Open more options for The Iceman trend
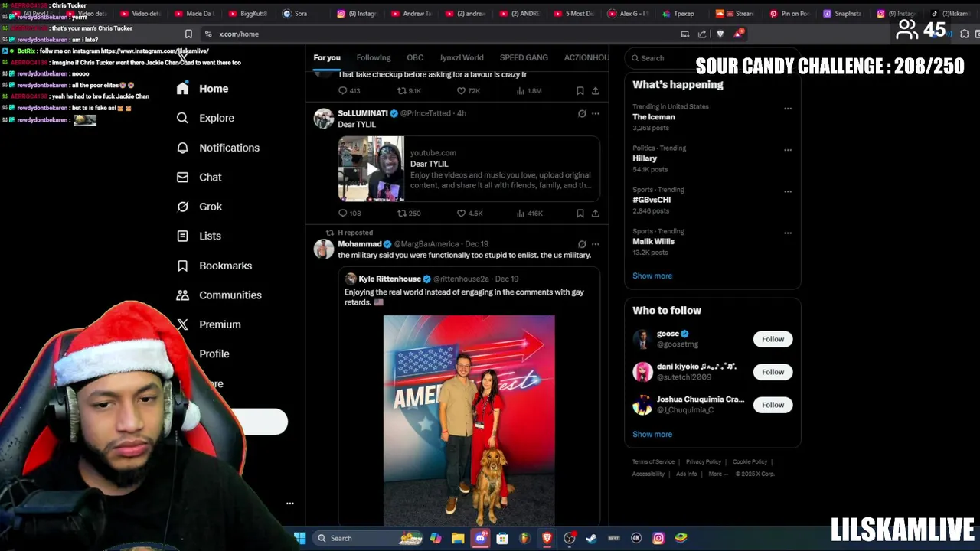980x551 pixels. [787, 109]
